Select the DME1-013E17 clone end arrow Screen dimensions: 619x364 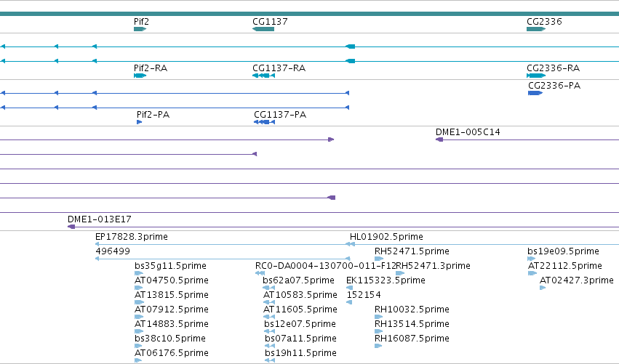pyautogui.click(x=71, y=227)
